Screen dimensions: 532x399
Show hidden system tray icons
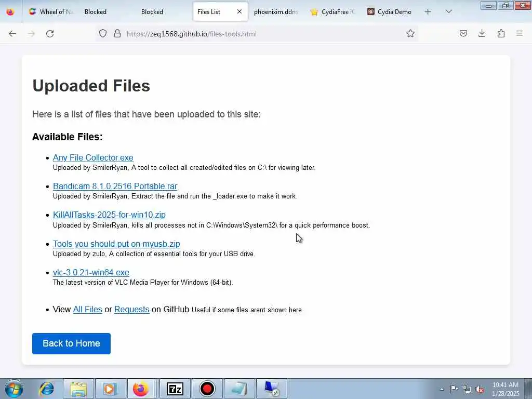(x=442, y=389)
